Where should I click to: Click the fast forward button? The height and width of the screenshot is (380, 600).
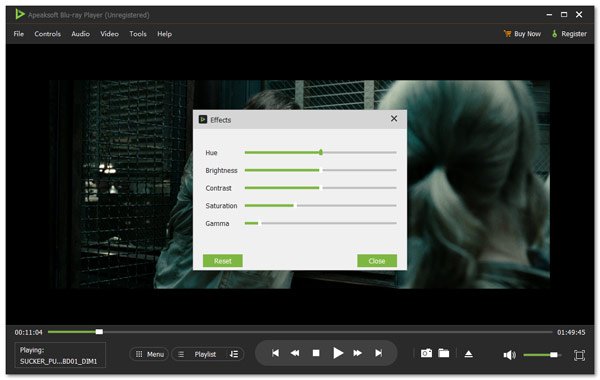pyautogui.click(x=357, y=353)
